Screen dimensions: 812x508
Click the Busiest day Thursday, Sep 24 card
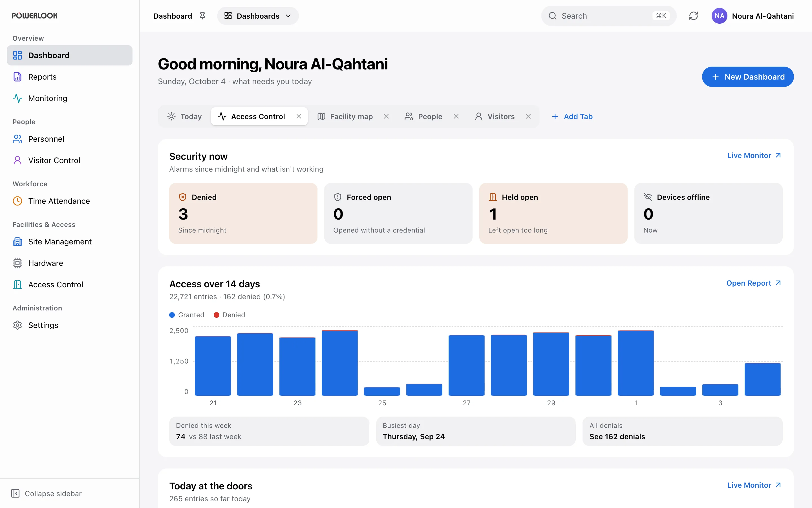click(x=476, y=432)
